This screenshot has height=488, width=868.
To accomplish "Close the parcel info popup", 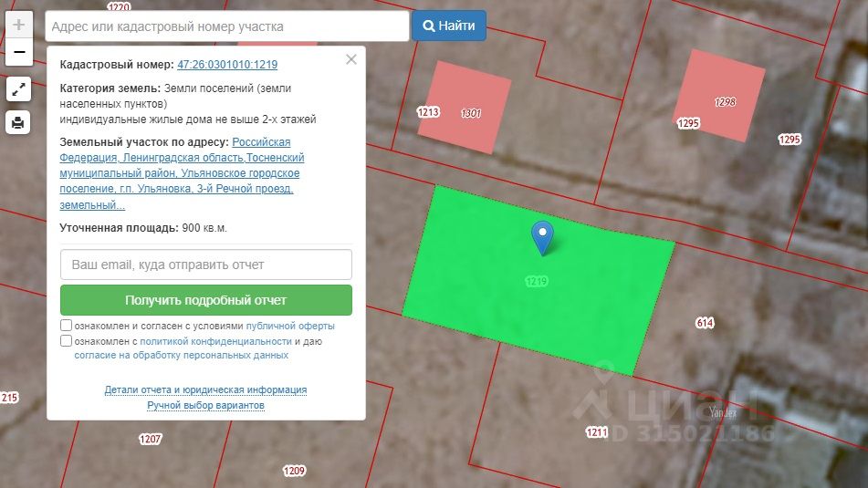I will [351, 60].
